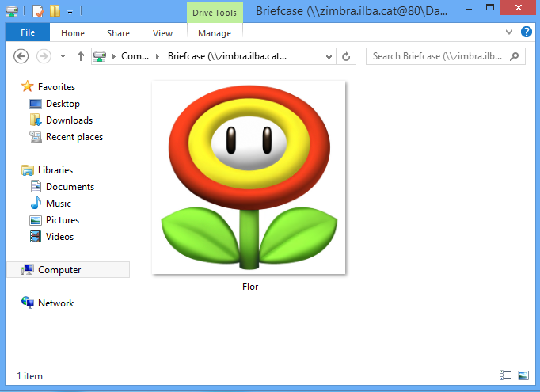Select Network in the navigation pane
Screen dimensions: 540x392
click(x=55, y=303)
